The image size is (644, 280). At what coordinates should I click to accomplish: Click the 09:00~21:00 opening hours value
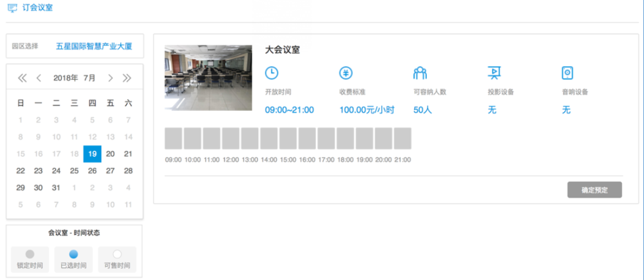coord(289,110)
